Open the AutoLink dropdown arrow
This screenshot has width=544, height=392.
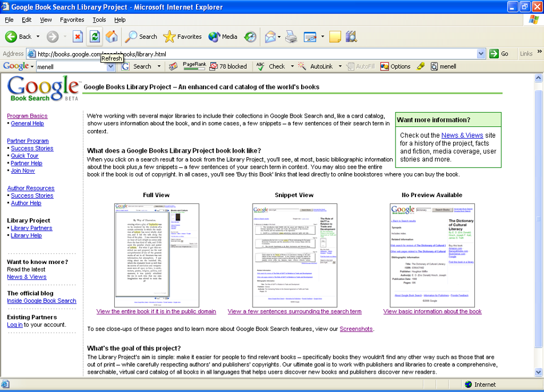click(340, 66)
